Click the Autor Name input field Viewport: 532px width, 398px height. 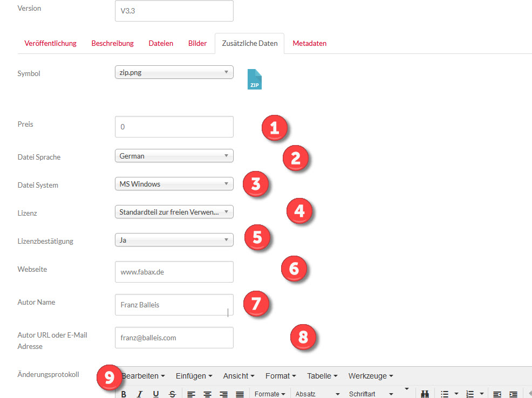pyautogui.click(x=174, y=305)
